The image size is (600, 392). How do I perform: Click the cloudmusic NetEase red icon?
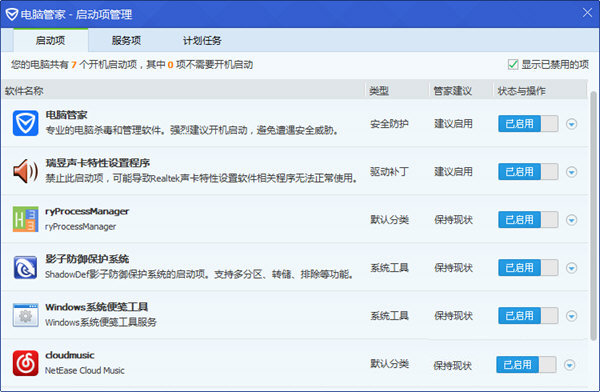pos(25,363)
